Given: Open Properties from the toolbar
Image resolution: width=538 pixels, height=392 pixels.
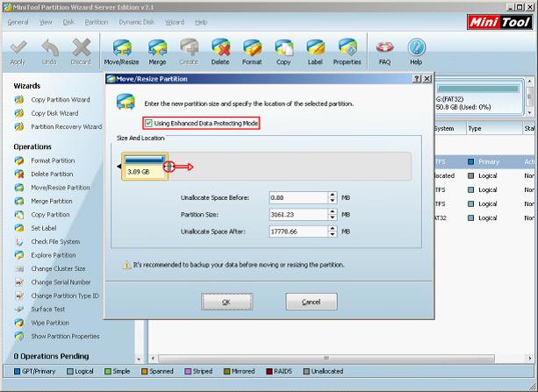Looking at the screenshot, I should [x=347, y=52].
